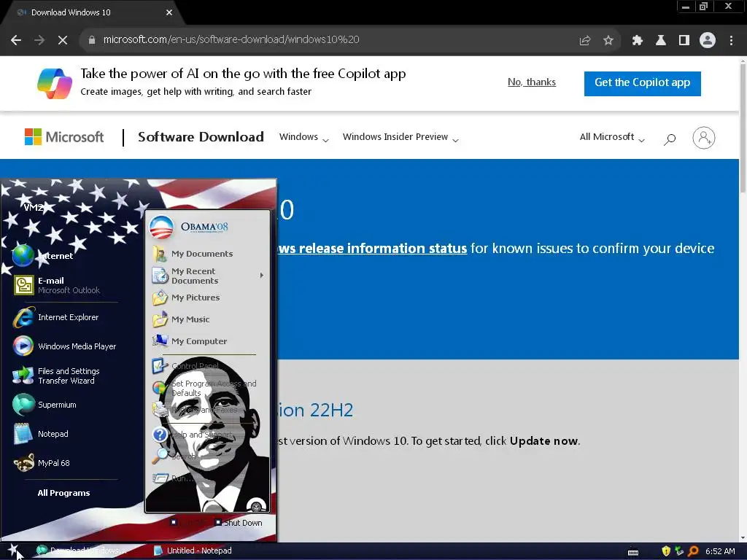Click Shut Down in Start menu

239,523
